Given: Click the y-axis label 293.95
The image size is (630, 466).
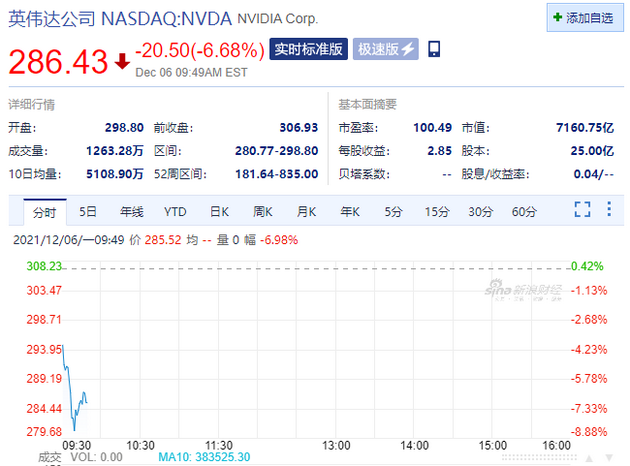Looking at the screenshot, I should (x=44, y=350).
